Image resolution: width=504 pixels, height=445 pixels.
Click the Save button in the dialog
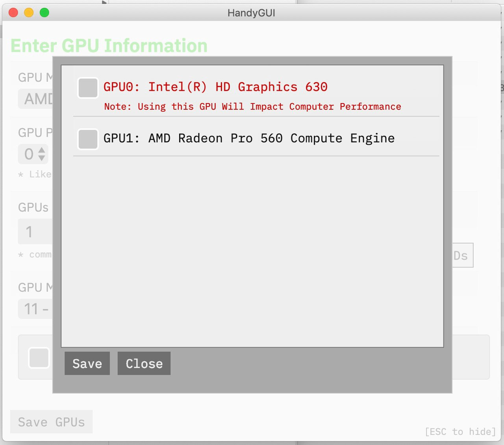[87, 363]
